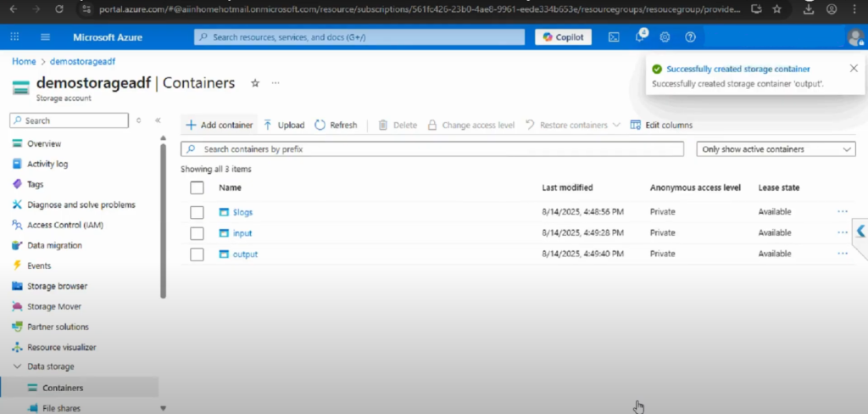Click the Microsoft Azure logo text
The image size is (868, 414).
click(x=108, y=37)
